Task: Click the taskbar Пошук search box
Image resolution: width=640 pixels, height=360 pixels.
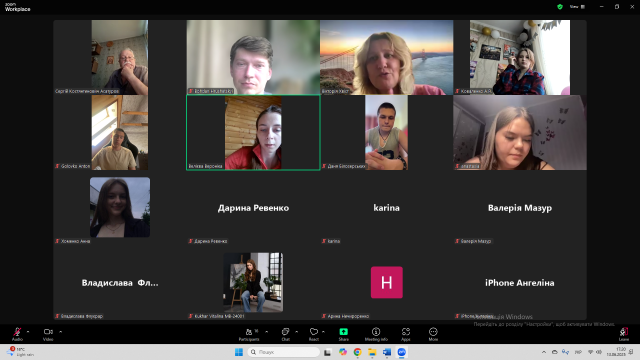Action: pyautogui.click(x=284, y=352)
